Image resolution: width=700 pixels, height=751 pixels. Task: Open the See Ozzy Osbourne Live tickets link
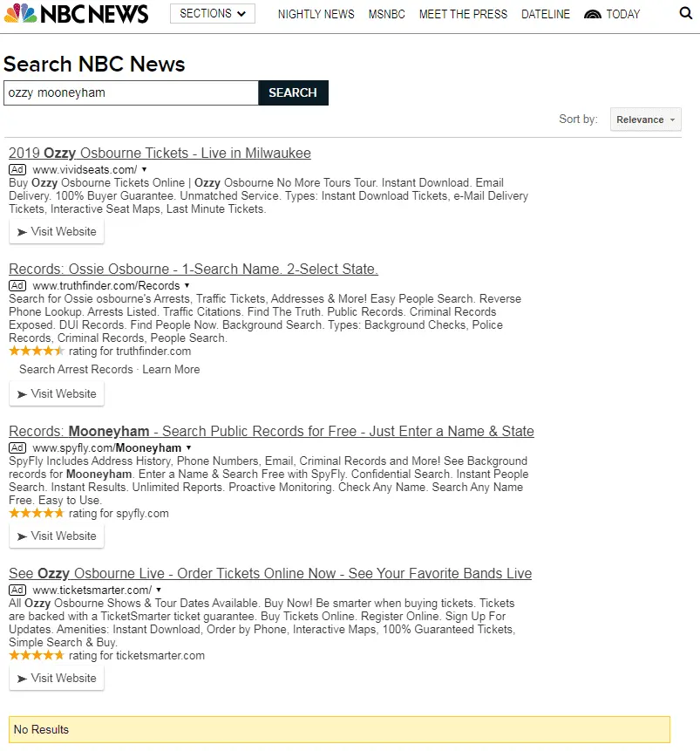[x=270, y=573]
